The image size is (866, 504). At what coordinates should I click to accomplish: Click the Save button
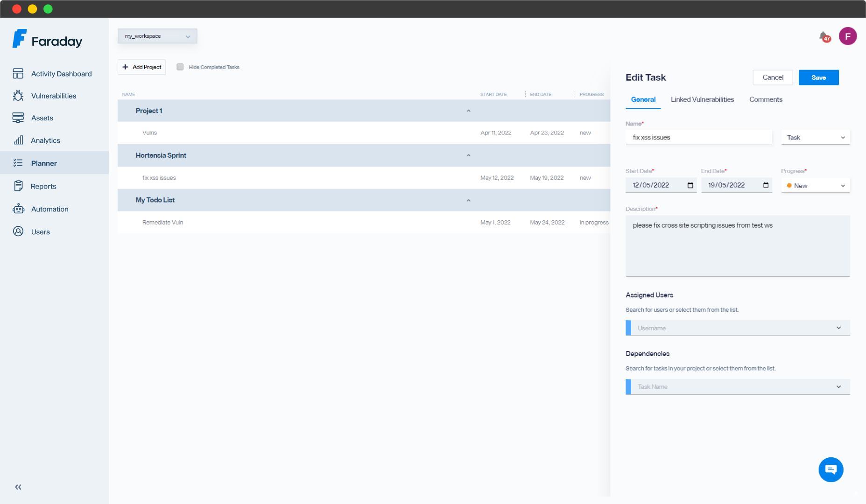(818, 77)
